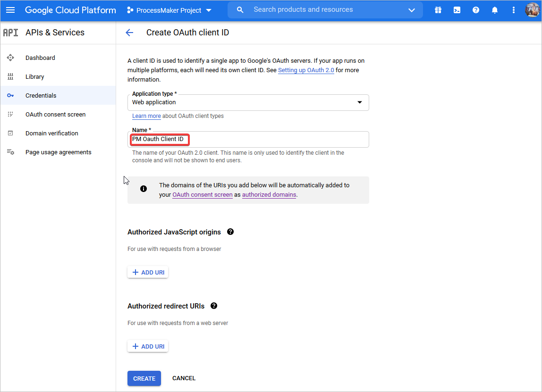The width and height of the screenshot is (542, 392).
Task: Activate Cloud Shell terminal icon
Action: tap(457, 10)
